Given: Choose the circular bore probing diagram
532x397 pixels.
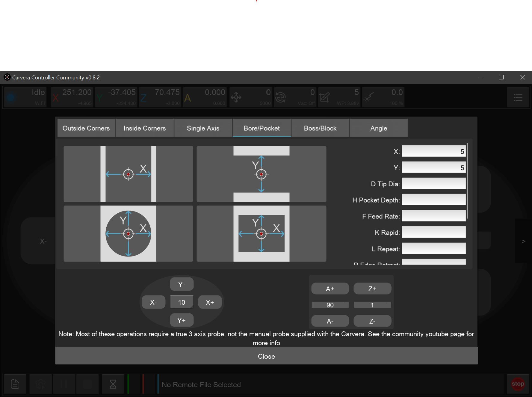Looking at the screenshot, I should pyautogui.click(x=128, y=233).
